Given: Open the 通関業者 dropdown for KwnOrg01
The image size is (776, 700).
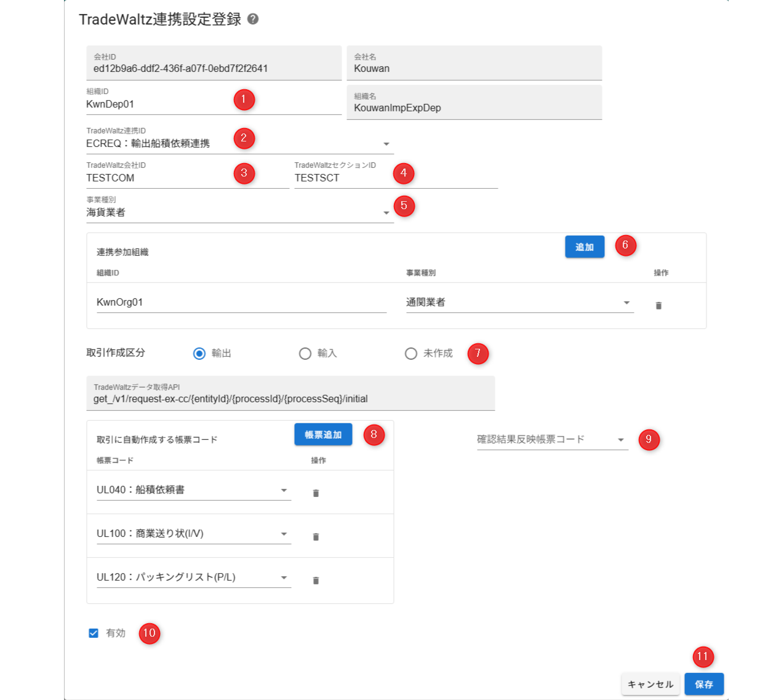Looking at the screenshot, I should click(626, 303).
